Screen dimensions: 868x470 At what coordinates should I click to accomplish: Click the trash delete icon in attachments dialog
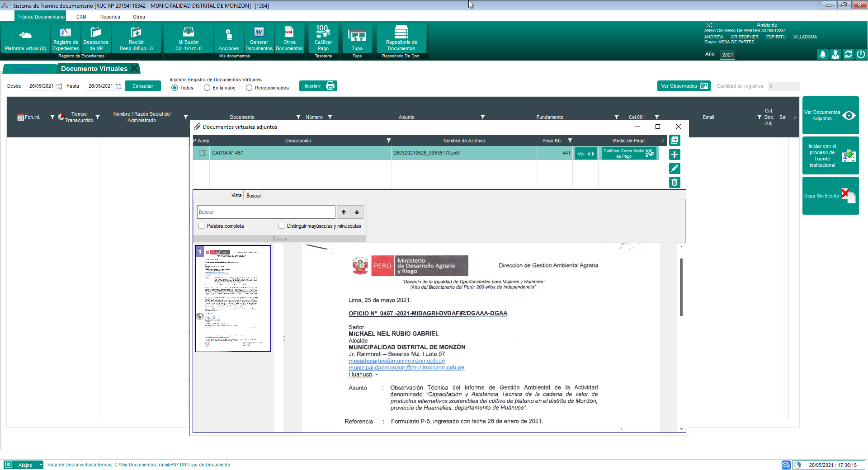point(675,183)
